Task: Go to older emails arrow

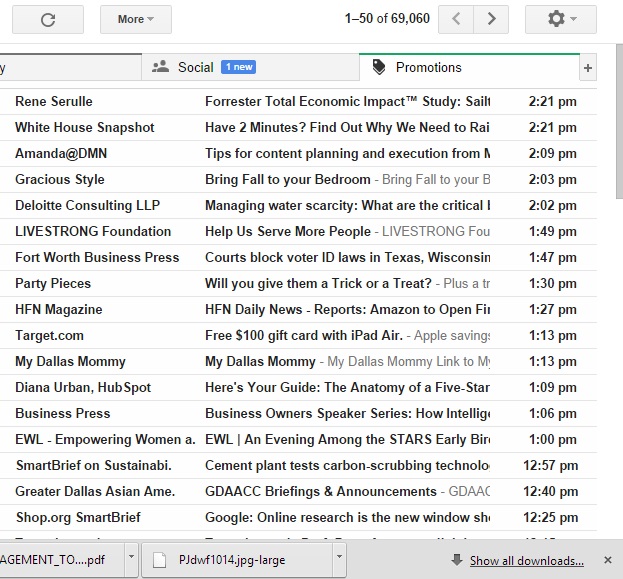Action: [490, 19]
